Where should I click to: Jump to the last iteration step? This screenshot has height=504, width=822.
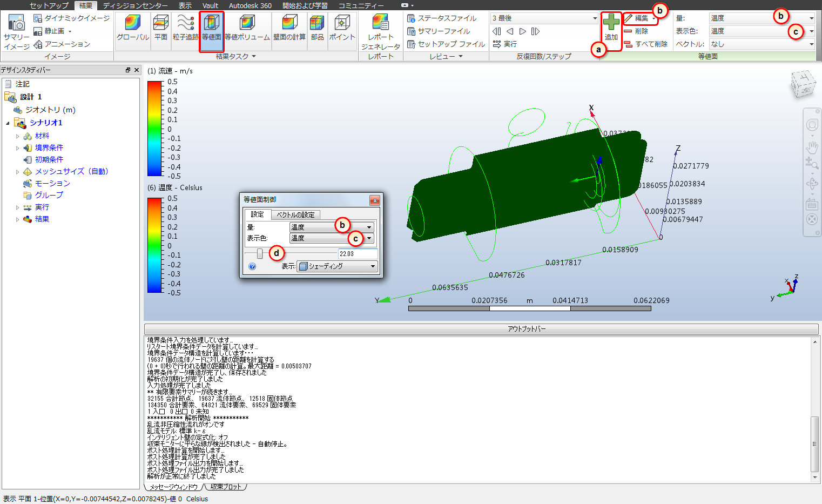[535, 31]
